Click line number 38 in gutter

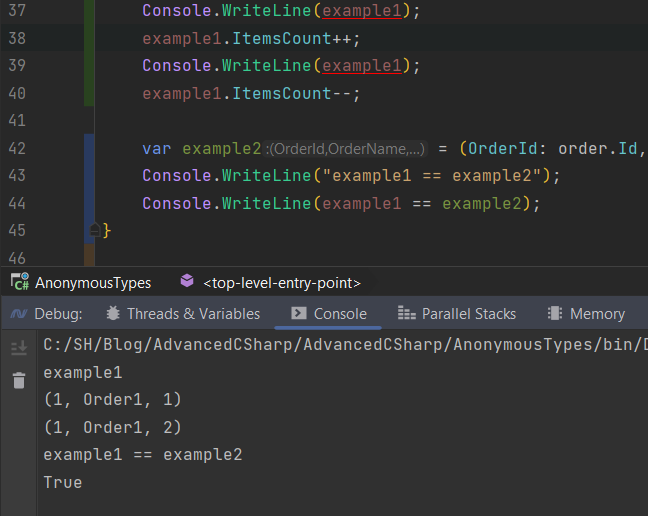(x=17, y=38)
